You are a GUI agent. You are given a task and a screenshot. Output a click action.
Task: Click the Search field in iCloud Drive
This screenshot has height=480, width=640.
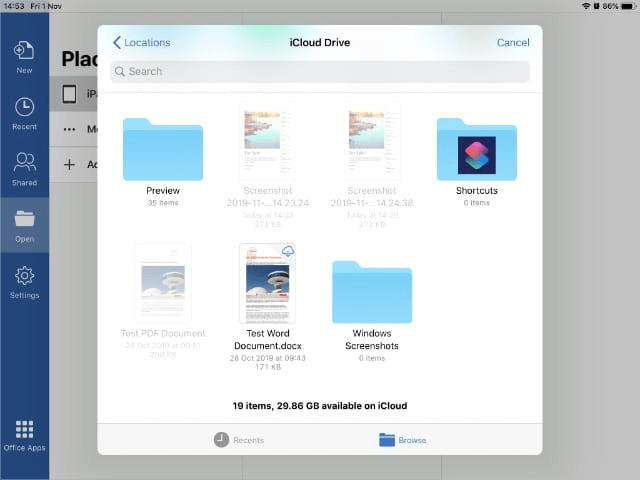(320, 71)
